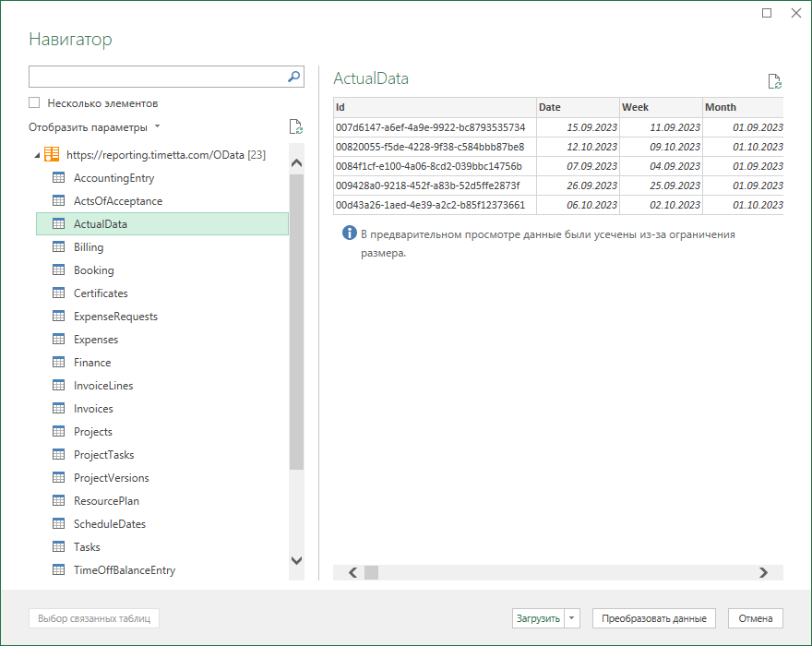Click the table icon beside Projects
This screenshot has height=646, width=812.
tap(58, 432)
